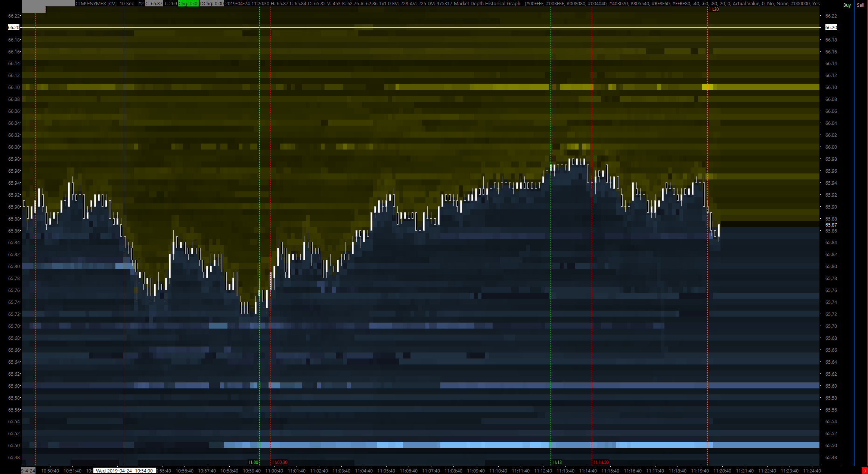This screenshot has width=868, height=474.
Task: Click the DChg: 0.00 header field
Action: [212, 4]
